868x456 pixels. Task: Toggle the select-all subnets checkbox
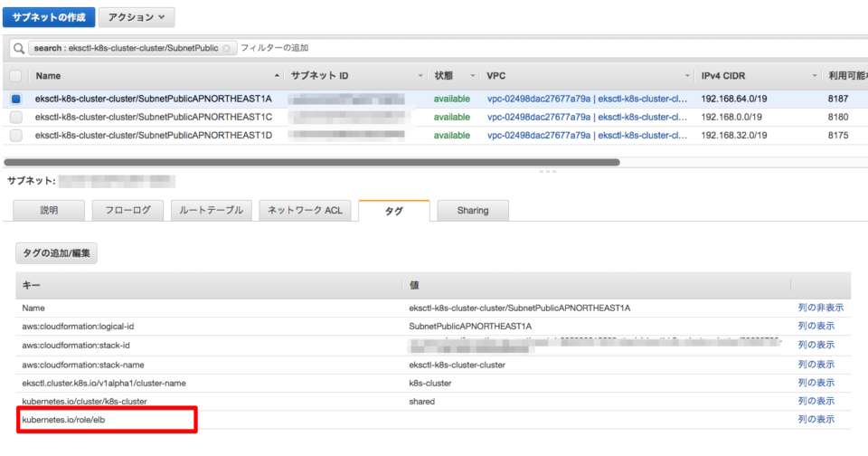click(15, 75)
